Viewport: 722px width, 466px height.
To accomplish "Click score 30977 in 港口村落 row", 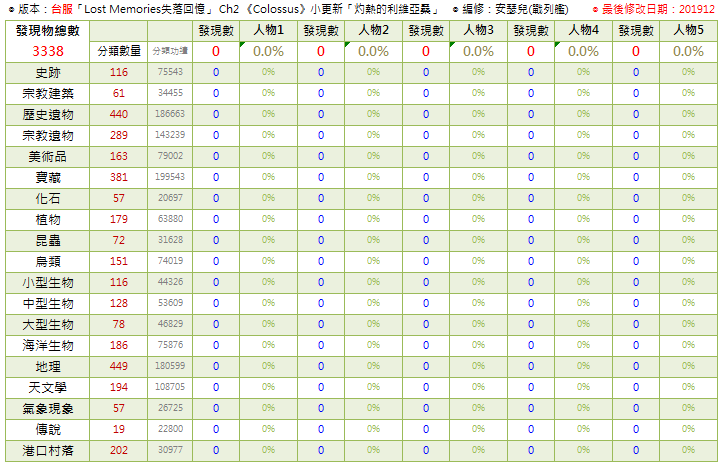I will coord(170,450).
